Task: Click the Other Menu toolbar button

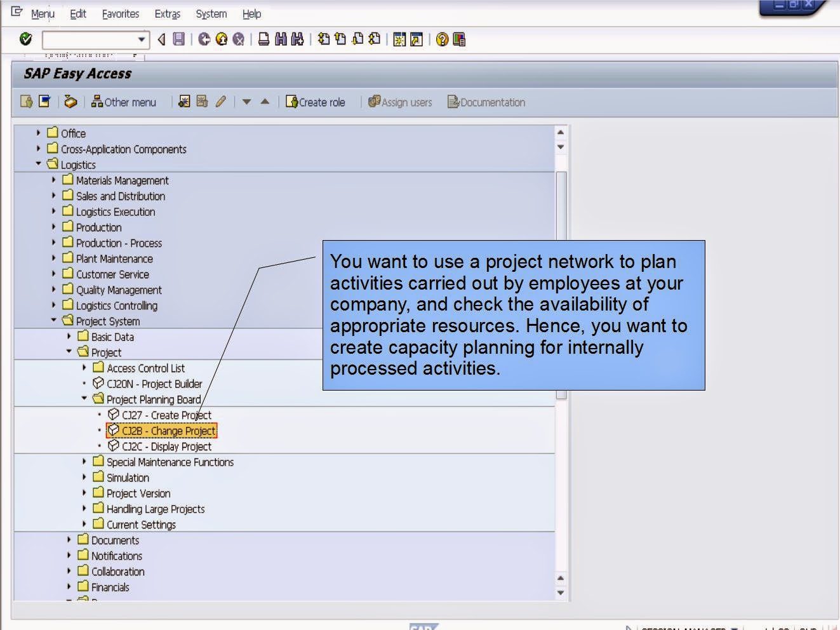Action: click(x=125, y=102)
